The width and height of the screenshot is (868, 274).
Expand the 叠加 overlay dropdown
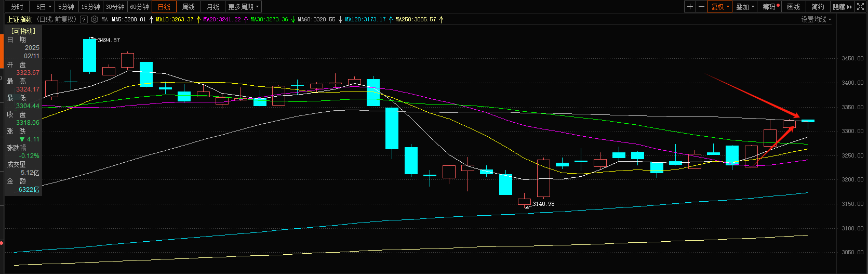tap(745, 7)
